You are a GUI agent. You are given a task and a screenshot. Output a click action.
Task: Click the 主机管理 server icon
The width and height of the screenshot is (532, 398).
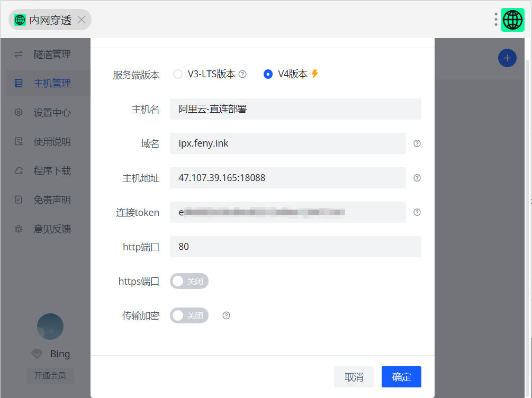pyautogui.click(x=19, y=83)
